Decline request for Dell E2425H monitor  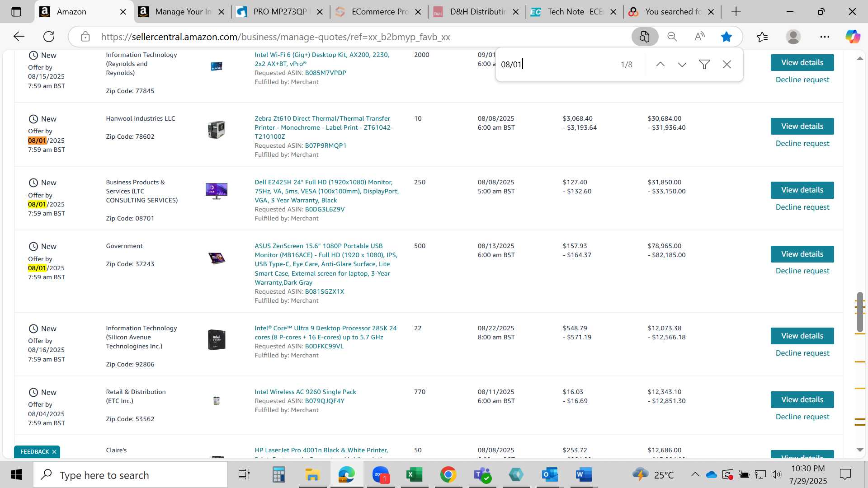coord(802,207)
